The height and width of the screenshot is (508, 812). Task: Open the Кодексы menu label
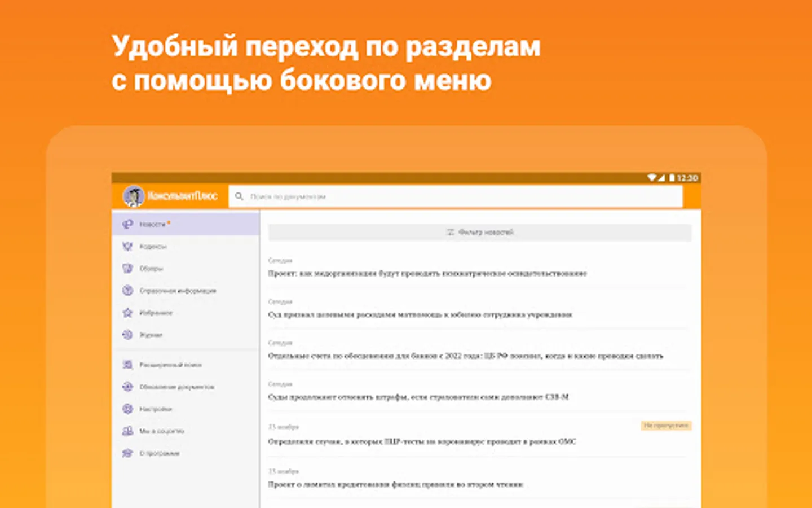click(x=153, y=247)
